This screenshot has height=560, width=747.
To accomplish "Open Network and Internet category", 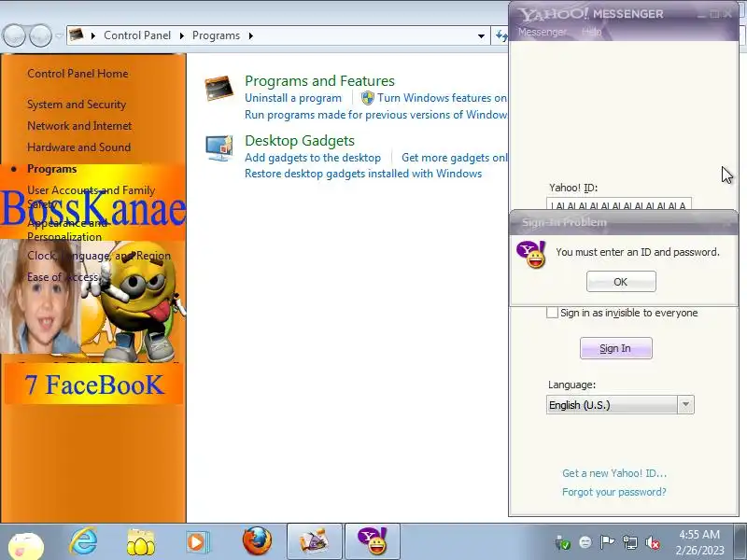I will pos(79,126).
